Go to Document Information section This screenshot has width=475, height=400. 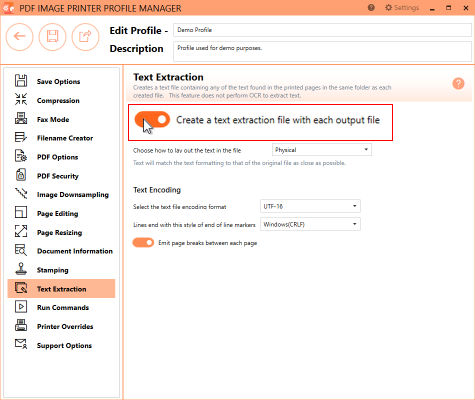pyautogui.click(x=61, y=251)
